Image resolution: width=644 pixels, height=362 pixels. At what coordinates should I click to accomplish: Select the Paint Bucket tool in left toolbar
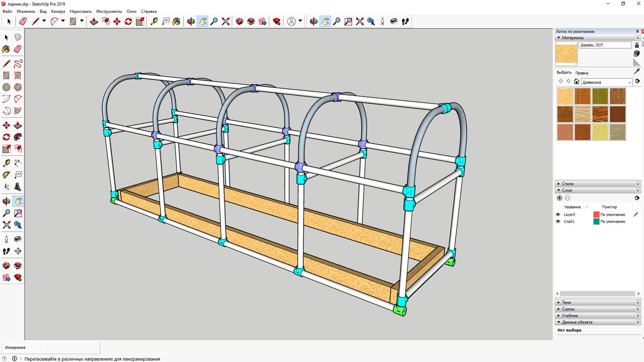click(6, 50)
